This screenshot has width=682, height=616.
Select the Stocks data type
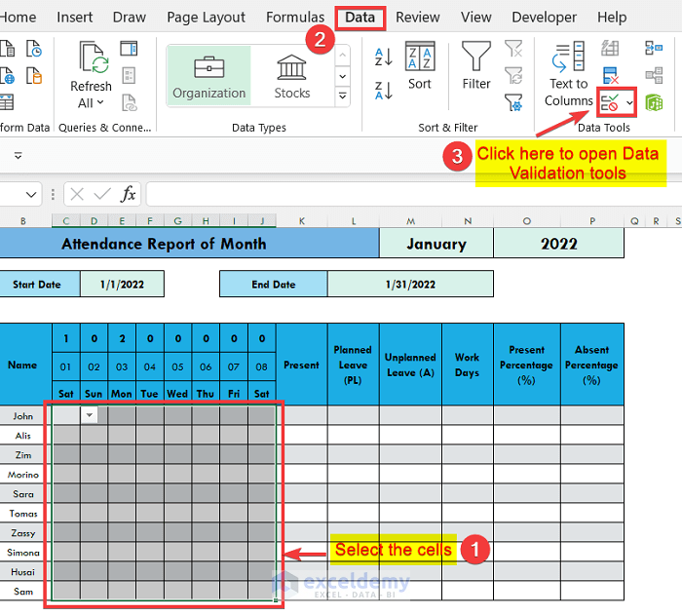tap(292, 76)
